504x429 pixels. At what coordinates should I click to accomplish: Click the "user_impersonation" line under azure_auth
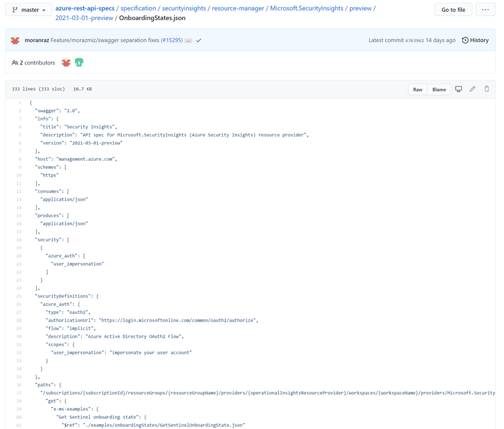pos(78,264)
